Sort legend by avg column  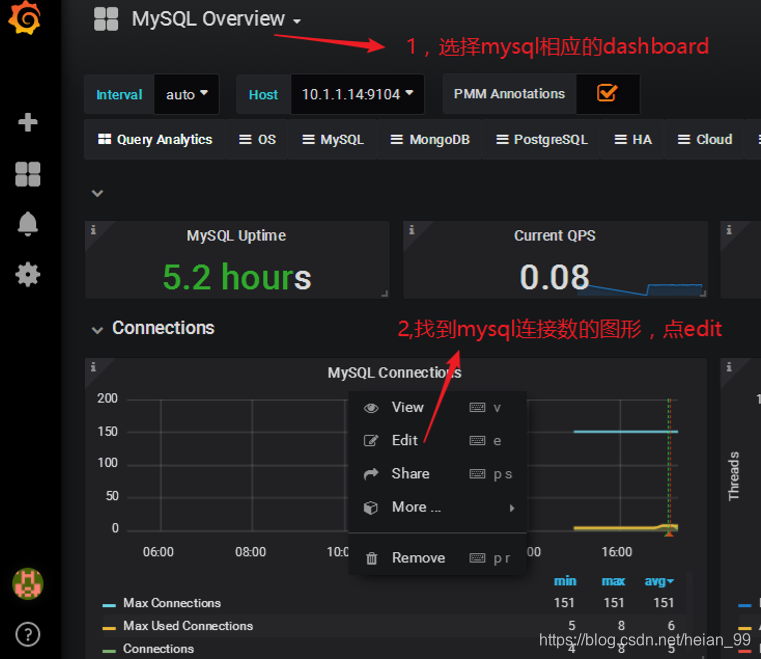click(659, 581)
